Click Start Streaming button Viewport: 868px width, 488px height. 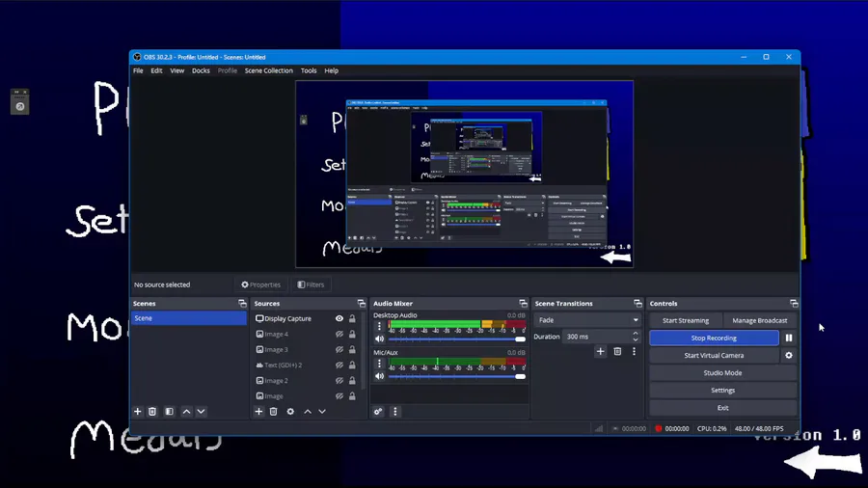click(686, 320)
